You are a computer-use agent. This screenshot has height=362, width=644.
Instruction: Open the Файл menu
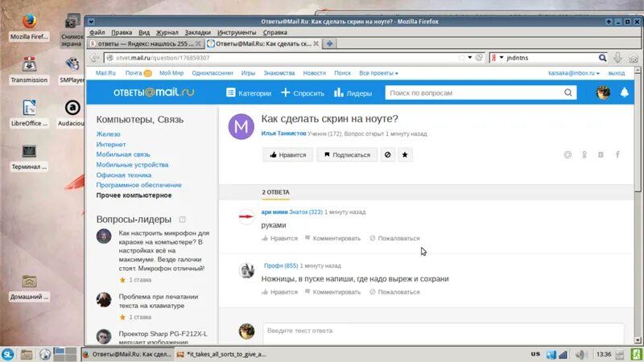(x=97, y=32)
